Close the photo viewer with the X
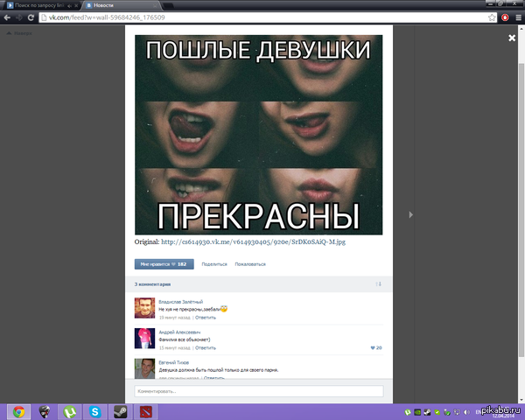Image resolution: width=525 pixels, height=420 pixels. [512, 38]
